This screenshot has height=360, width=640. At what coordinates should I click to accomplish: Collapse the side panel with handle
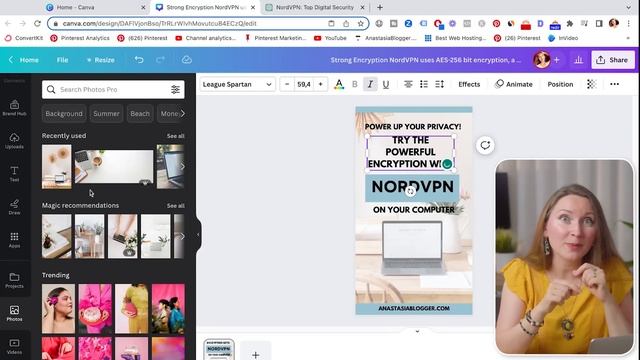[x=198, y=234]
